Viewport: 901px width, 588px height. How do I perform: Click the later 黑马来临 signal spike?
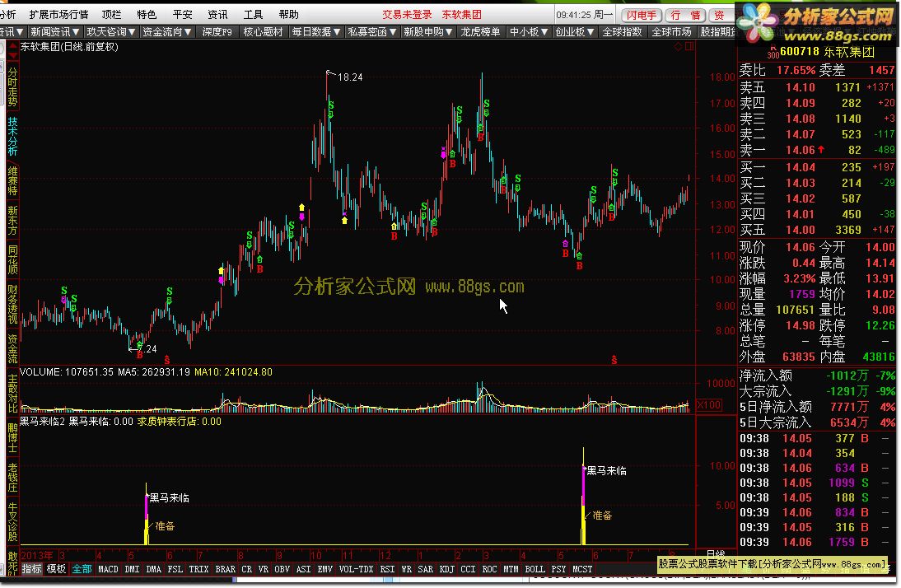click(583, 497)
